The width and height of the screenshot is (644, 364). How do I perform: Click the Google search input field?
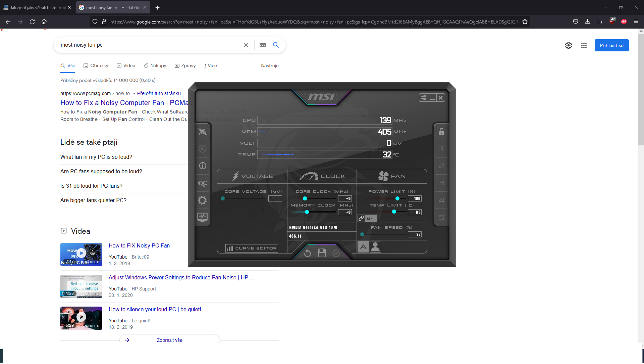(x=148, y=45)
